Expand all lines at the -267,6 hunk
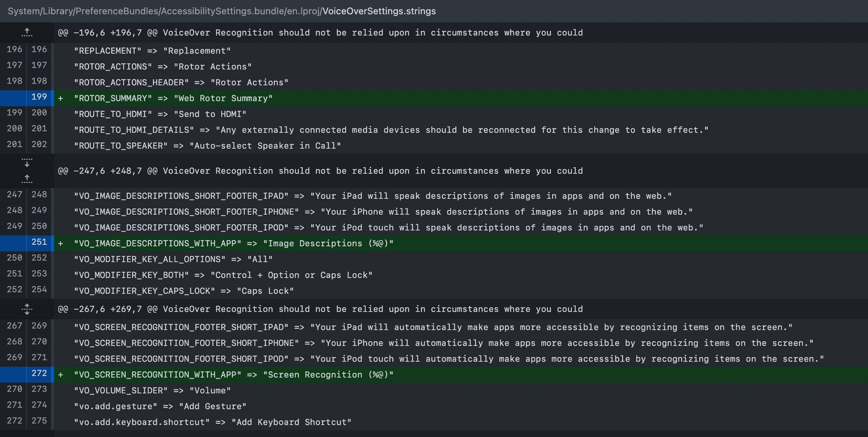 coord(27,309)
